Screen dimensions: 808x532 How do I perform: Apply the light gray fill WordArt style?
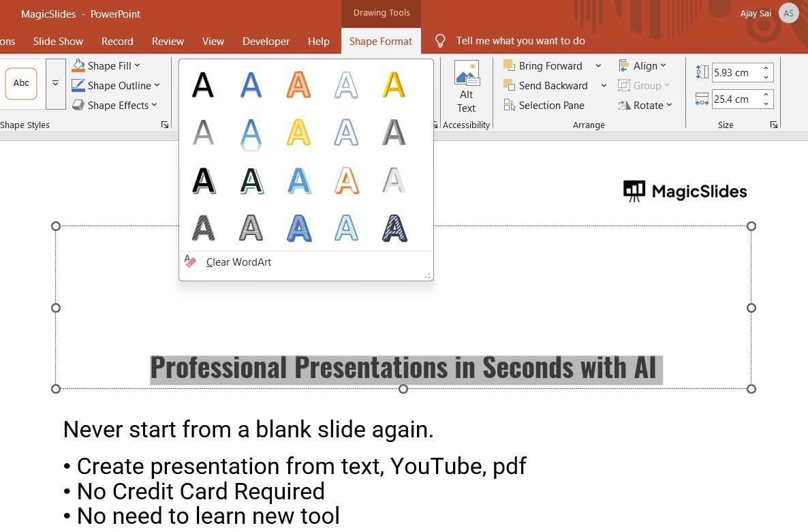(x=203, y=133)
